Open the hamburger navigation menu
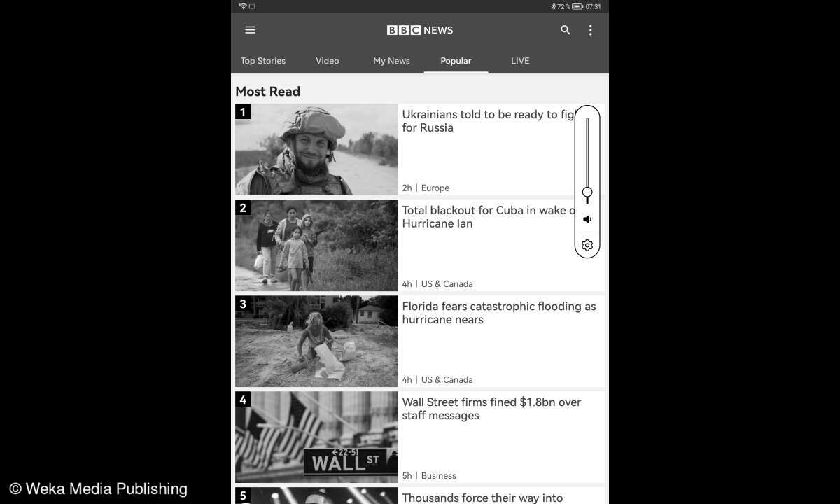 point(250,30)
